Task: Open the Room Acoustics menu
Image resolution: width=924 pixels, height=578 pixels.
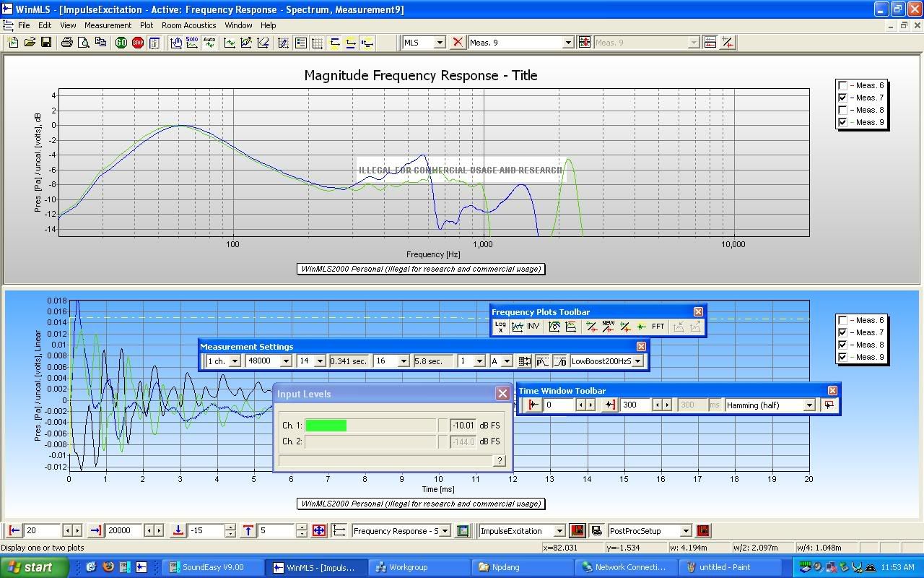Action: click(188, 25)
